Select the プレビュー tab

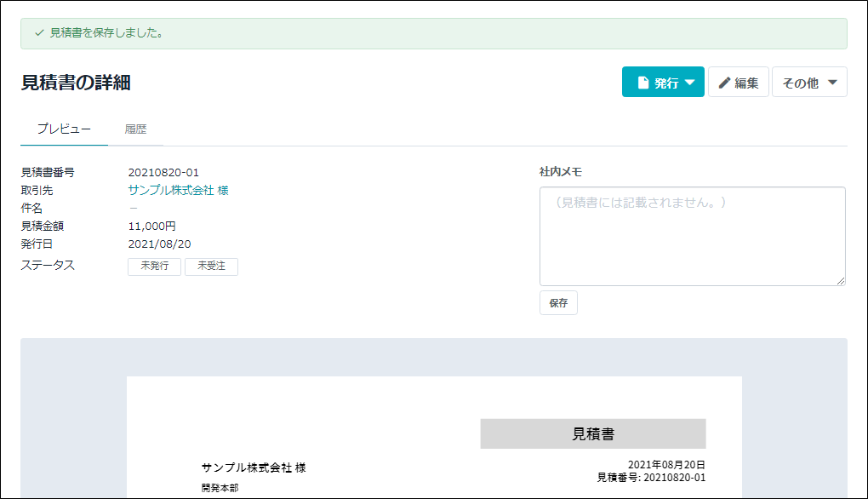64,129
